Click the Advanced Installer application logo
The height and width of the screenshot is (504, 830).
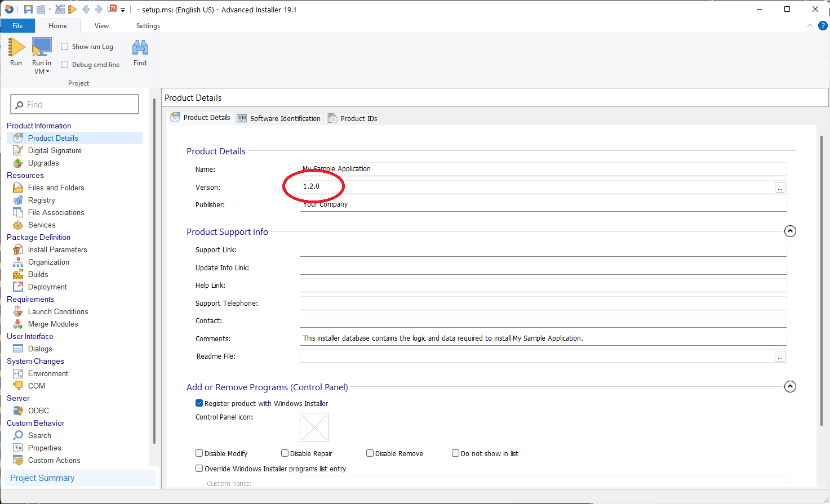click(9, 9)
